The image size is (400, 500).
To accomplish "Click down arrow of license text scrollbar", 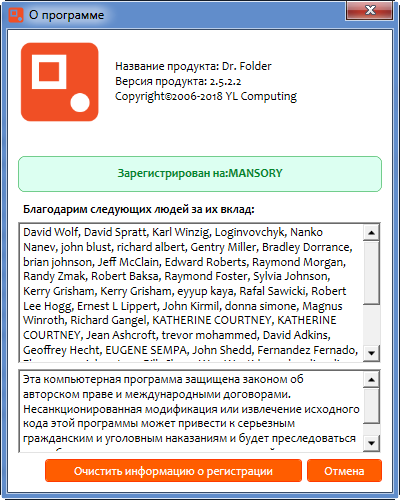I will tap(371, 443).
